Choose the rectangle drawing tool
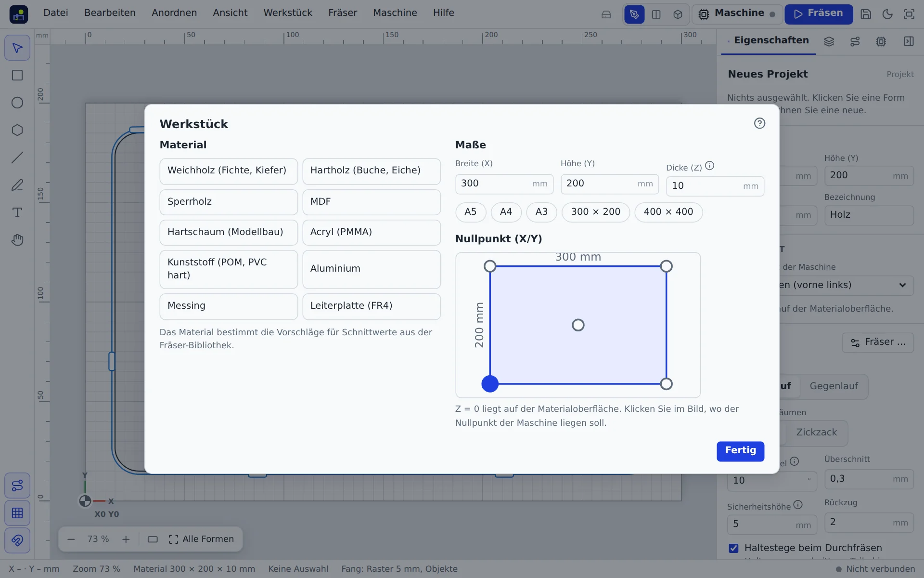The image size is (924, 578). point(17,76)
